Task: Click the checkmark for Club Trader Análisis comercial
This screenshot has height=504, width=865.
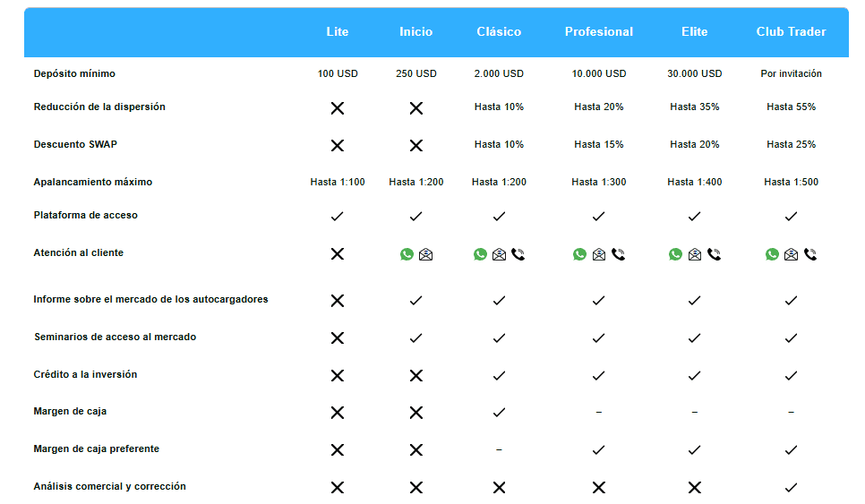Action: [791, 488]
